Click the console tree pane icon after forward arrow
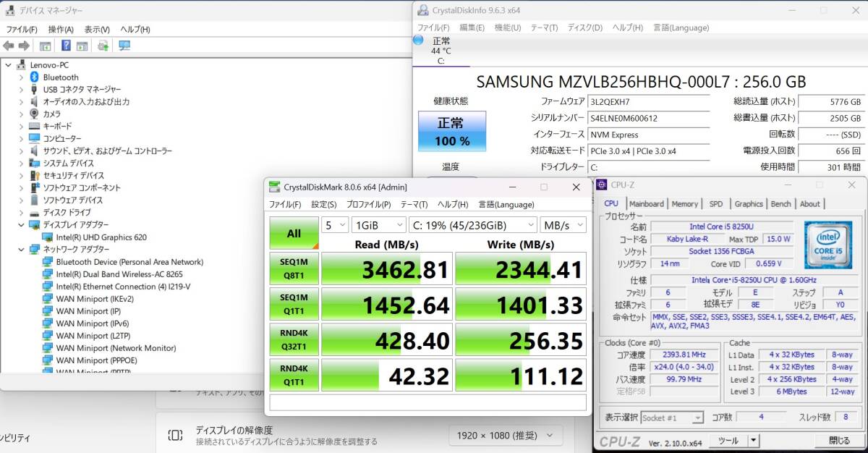Screen dimensions: 868x453 [45, 46]
